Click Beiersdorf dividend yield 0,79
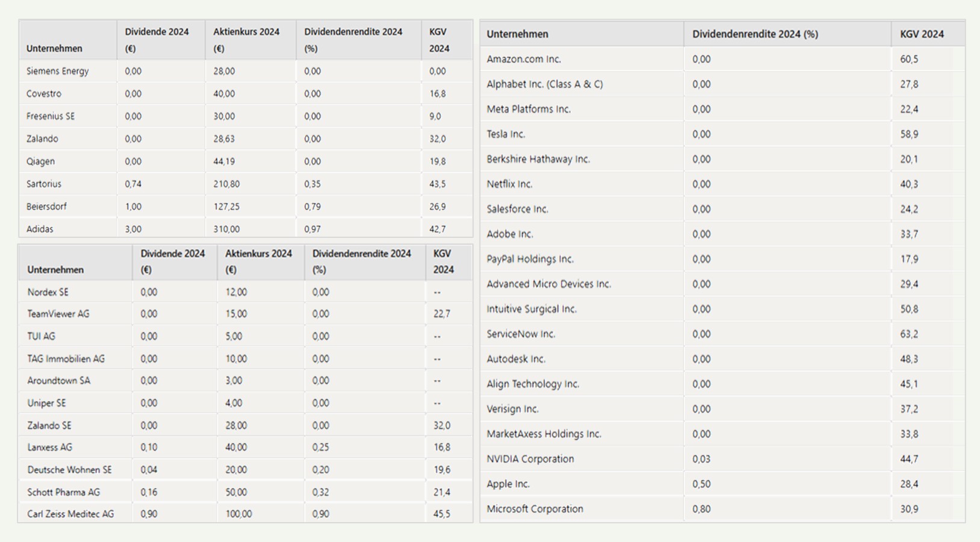 pos(312,207)
